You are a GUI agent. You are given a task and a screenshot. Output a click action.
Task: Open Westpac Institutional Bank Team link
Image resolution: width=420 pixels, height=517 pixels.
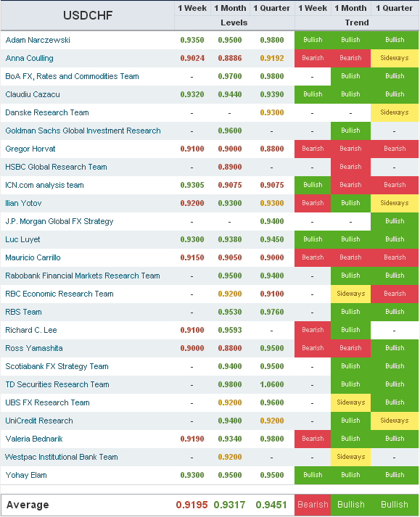[62, 458]
